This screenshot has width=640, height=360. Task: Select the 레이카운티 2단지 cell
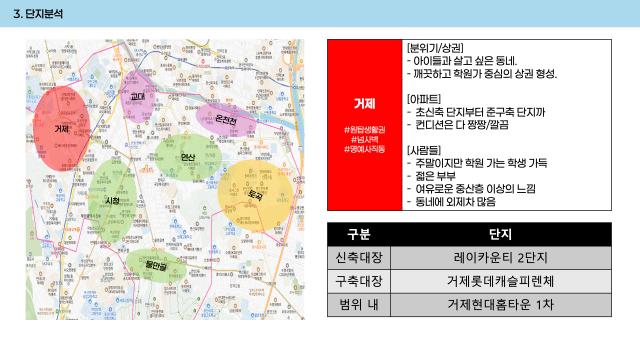click(x=500, y=258)
